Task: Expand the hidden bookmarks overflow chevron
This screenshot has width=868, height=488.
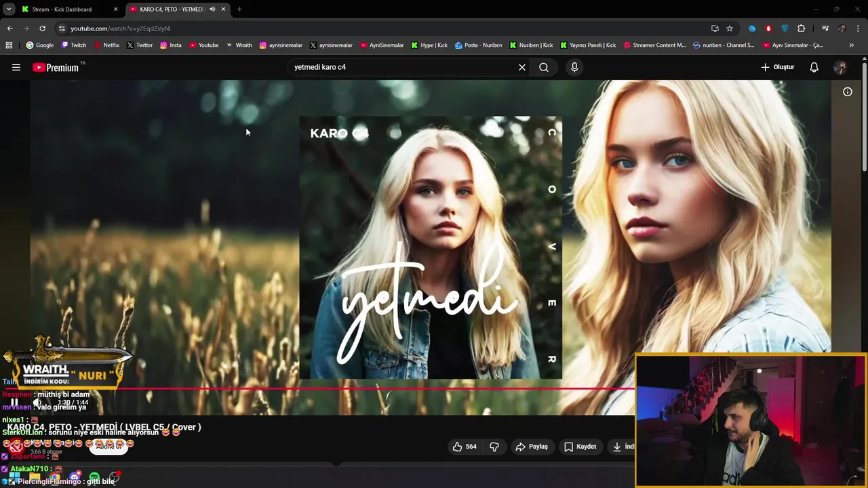Action: pos(852,45)
